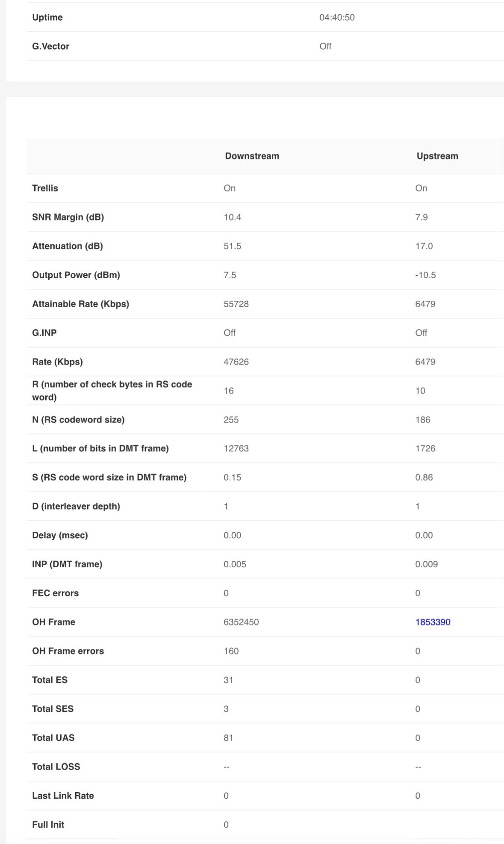
Task: Click the R check bytes row label
Action: 112,391
